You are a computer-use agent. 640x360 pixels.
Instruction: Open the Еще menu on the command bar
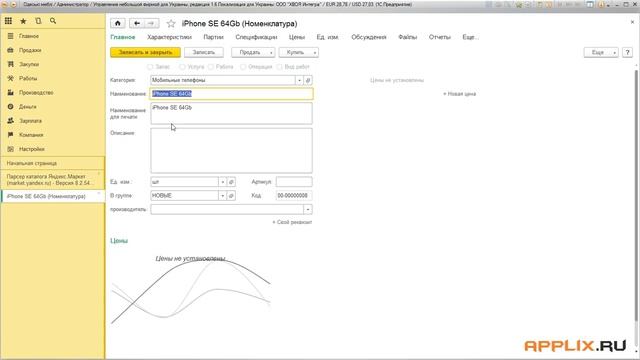(601, 53)
